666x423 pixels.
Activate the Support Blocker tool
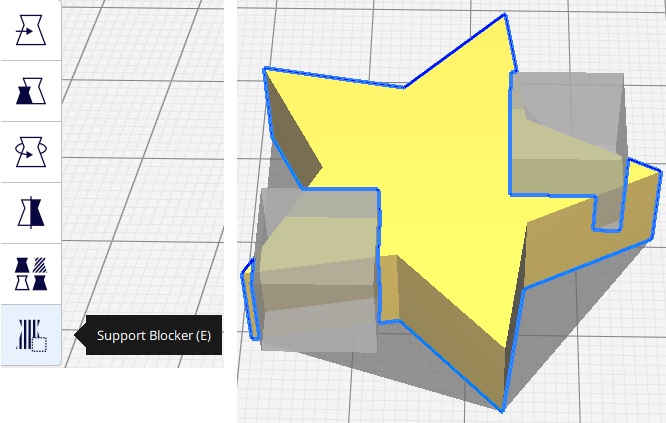pos(31,335)
